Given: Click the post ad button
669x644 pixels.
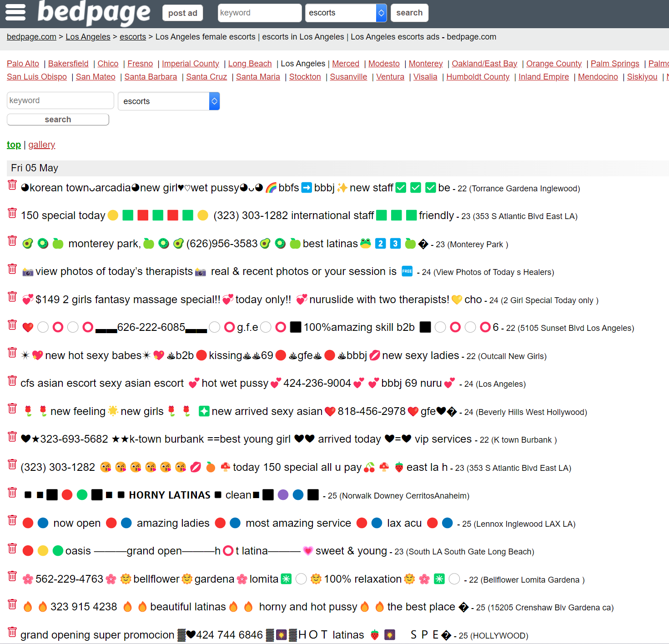Looking at the screenshot, I should tap(183, 13).
